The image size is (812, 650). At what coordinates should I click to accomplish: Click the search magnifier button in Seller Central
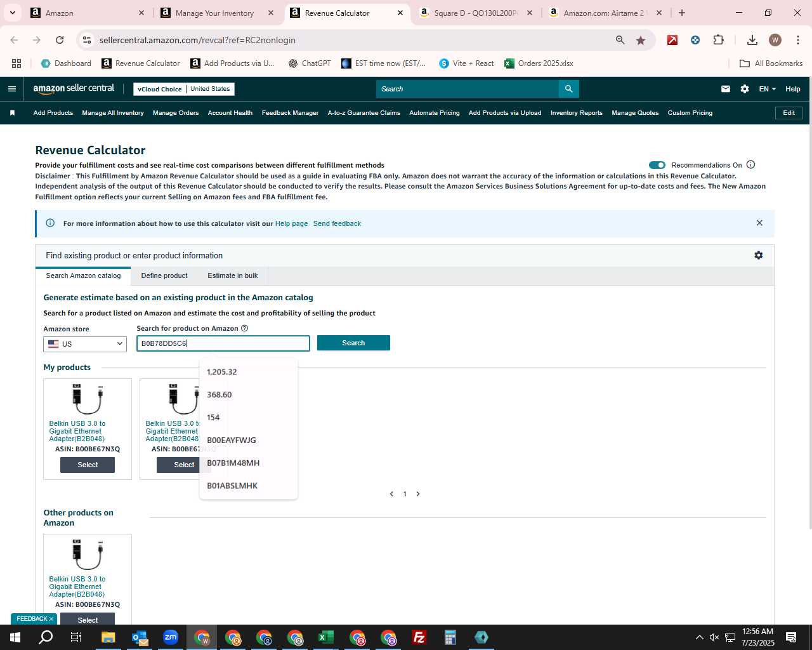coord(569,89)
